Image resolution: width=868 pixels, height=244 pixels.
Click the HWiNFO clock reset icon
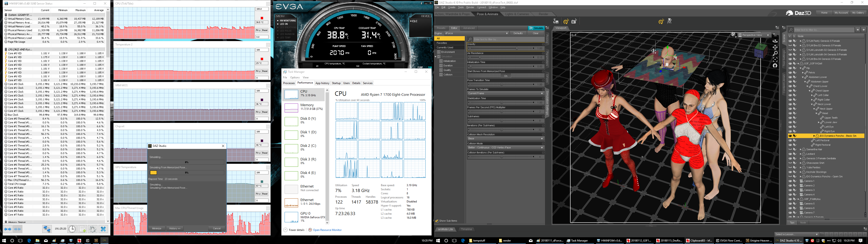(x=72, y=229)
